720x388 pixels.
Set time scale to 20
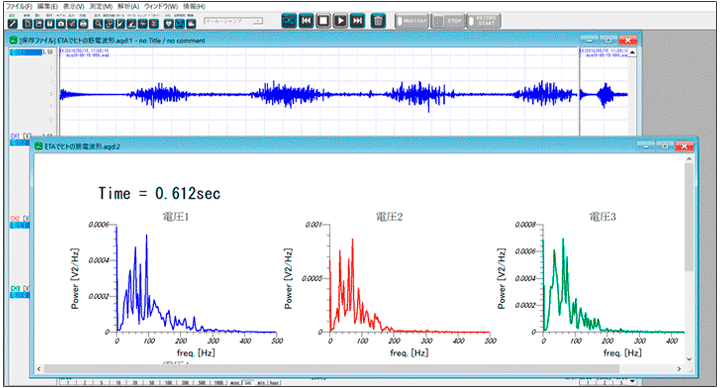coord(135,383)
